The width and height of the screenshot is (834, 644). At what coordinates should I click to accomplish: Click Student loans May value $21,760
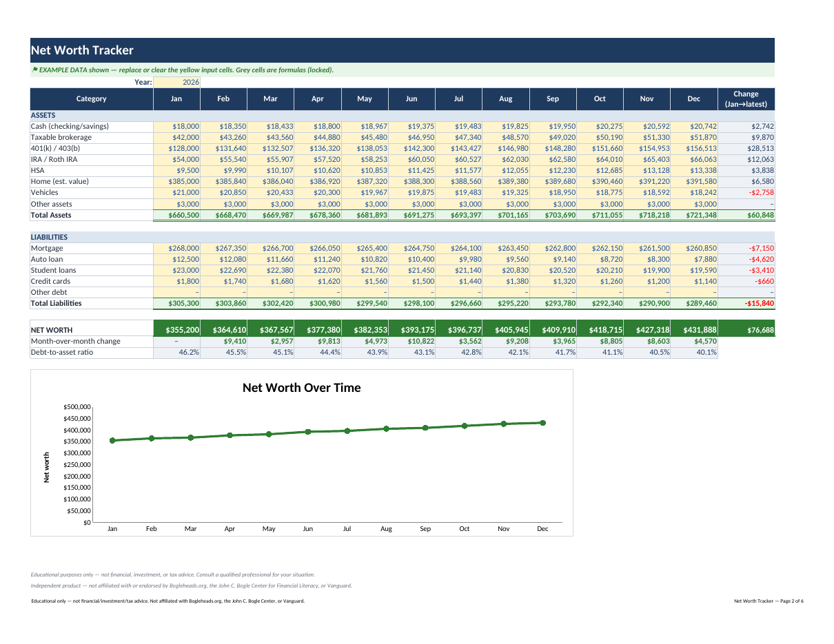365,270
